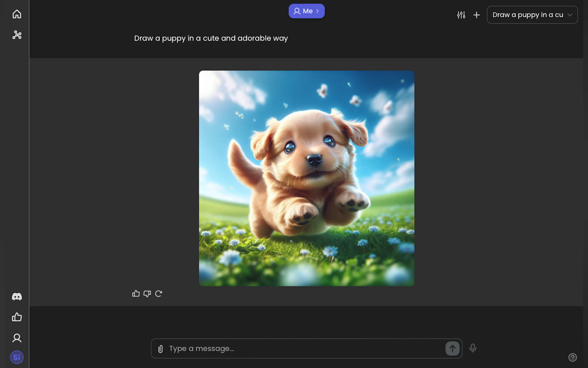Dislike the response with thumbs down

(147, 294)
